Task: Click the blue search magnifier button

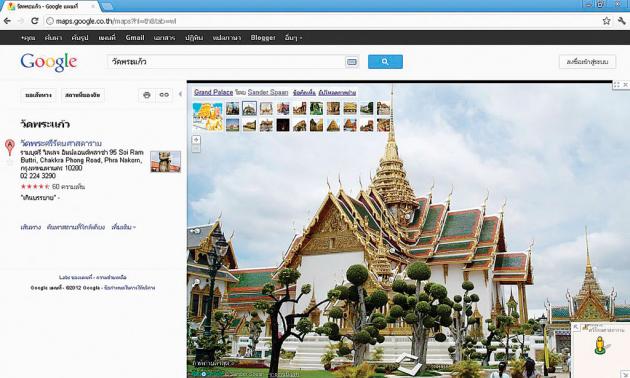Action: coord(385,62)
